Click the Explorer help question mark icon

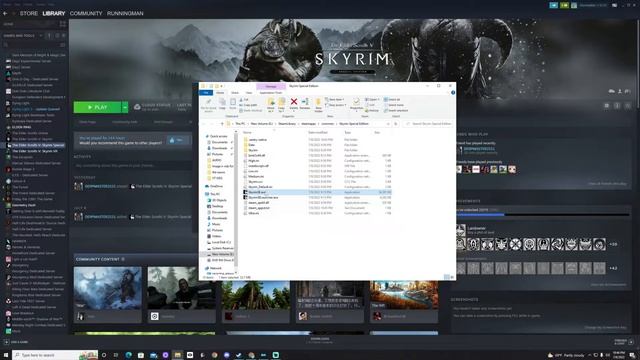pos(453,93)
